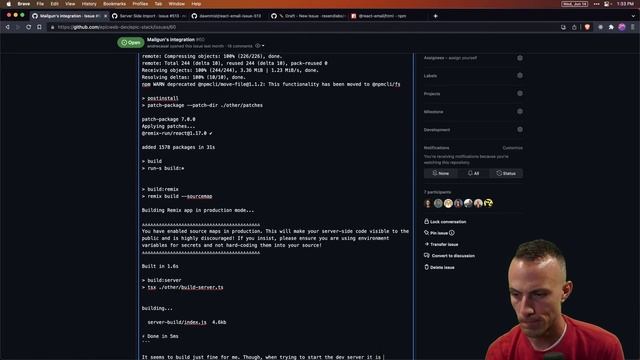Click the Customize notifications link
Image resolution: width=640 pixels, height=360 pixels.
[x=512, y=148]
